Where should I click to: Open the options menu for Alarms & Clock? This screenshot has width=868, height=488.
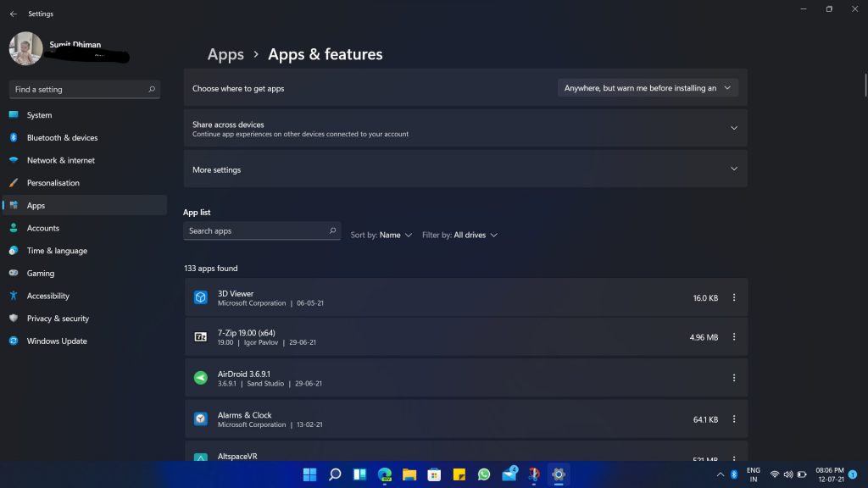[x=733, y=419]
